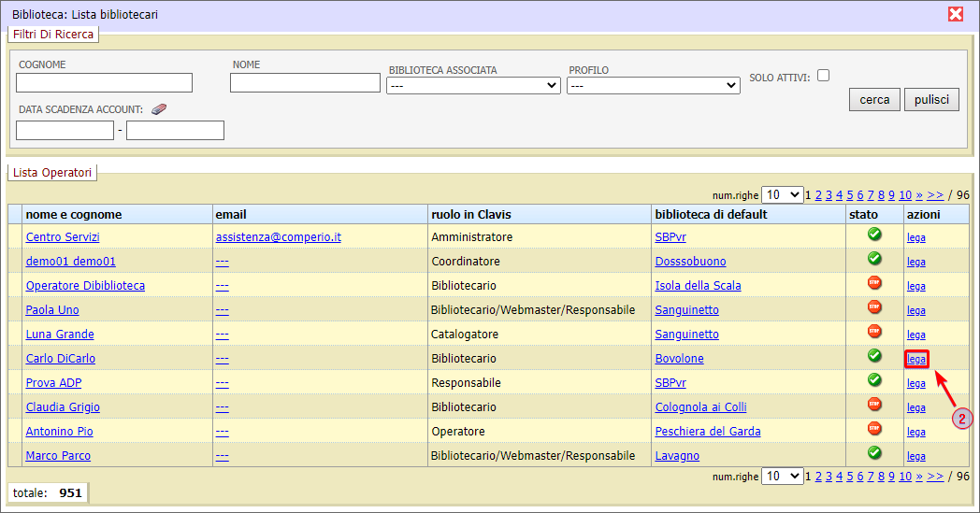The width and height of the screenshot is (980, 513).
Task: Enable the Solo Attivi checkbox
Action: [x=823, y=77]
